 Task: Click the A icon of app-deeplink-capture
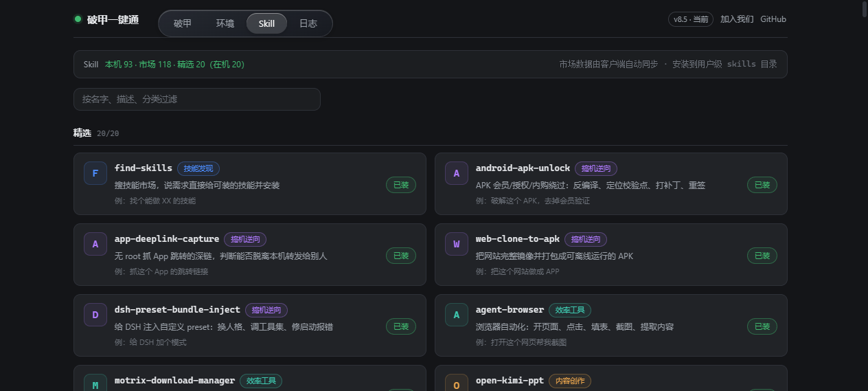(95, 244)
